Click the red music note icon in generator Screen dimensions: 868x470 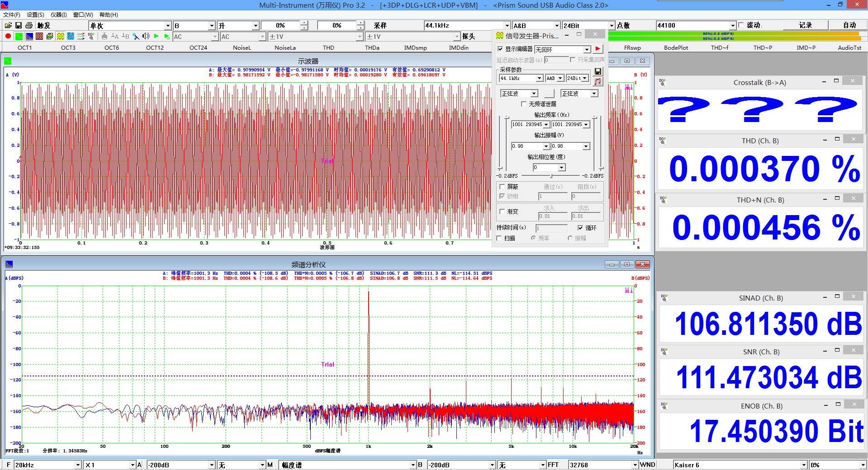point(598,81)
